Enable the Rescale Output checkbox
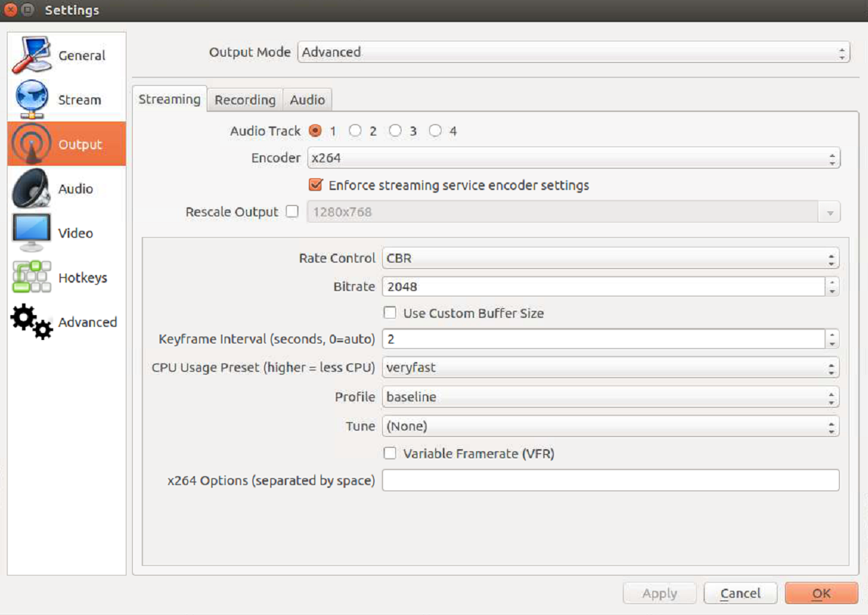The width and height of the screenshot is (868, 615). pos(292,211)
